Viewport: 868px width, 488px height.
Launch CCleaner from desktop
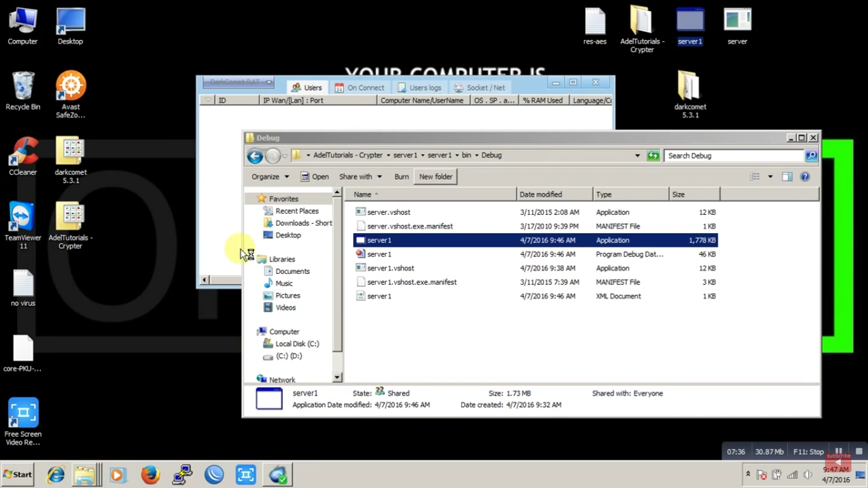tap(23, 156)
